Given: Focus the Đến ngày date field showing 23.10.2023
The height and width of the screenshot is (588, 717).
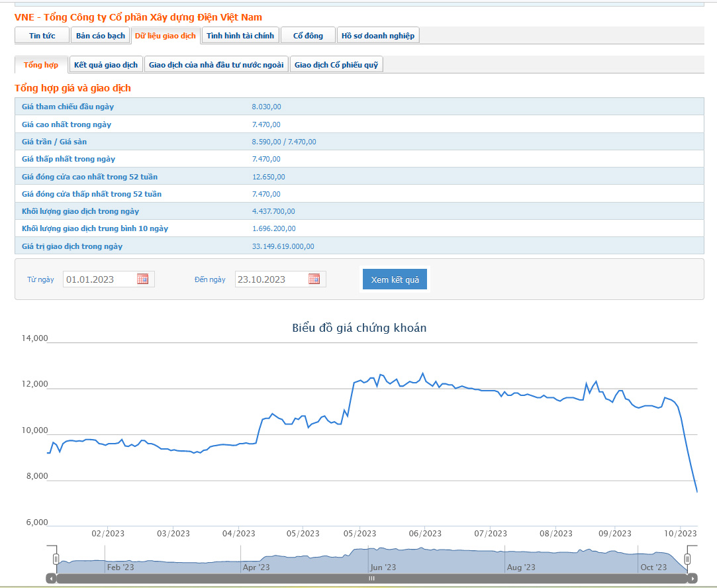Looking at the screenshot, I should pos(269,279).
